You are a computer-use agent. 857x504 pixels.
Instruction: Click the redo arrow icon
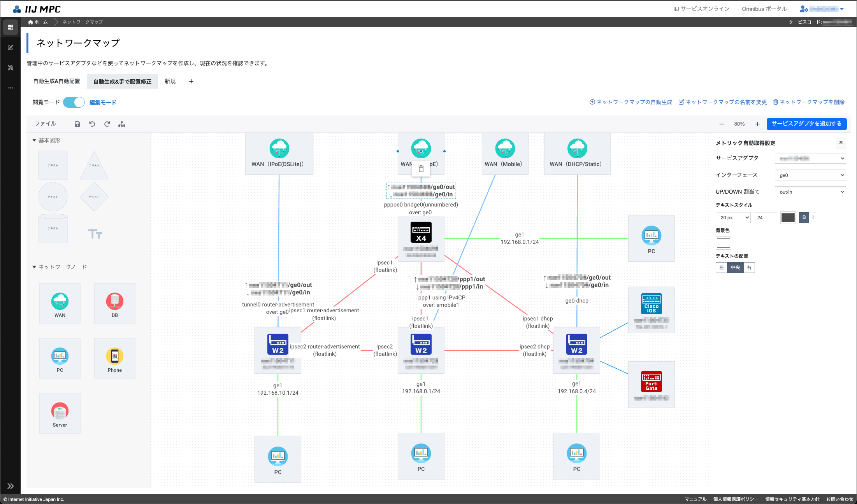[x=107, y=124]
